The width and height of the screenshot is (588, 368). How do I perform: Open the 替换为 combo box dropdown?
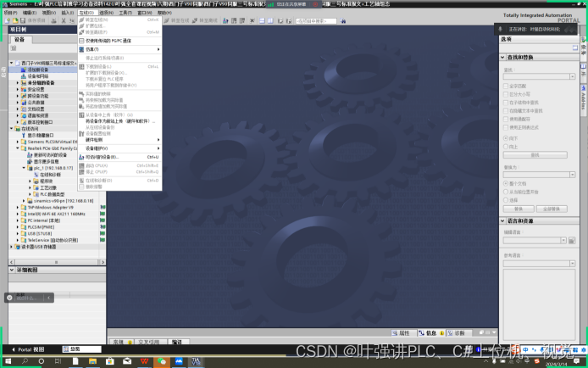(x=572, y=175)
